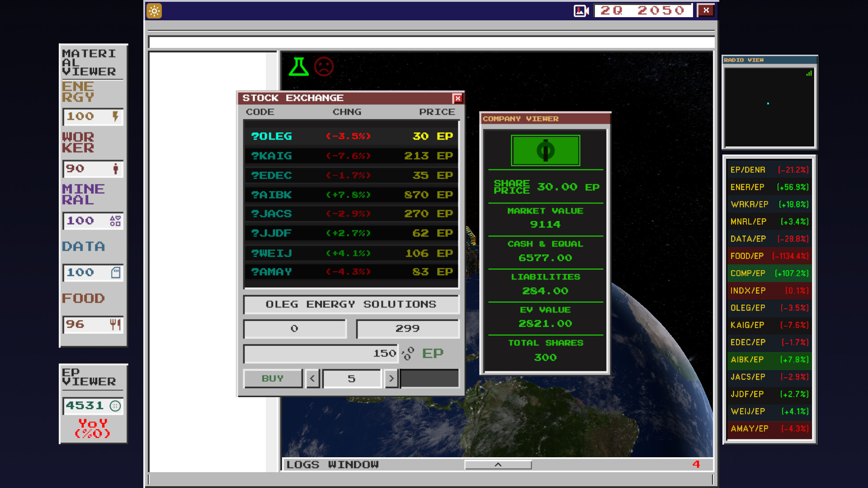This screenshot has width=868, height=488.
Task: Click the sun icon in the top title bar
Action: [153, 11]
